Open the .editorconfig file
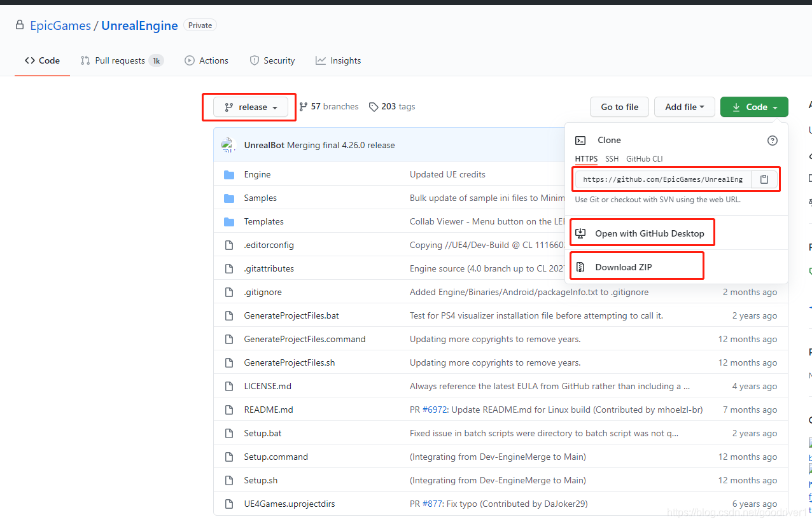 click(269, 245)
